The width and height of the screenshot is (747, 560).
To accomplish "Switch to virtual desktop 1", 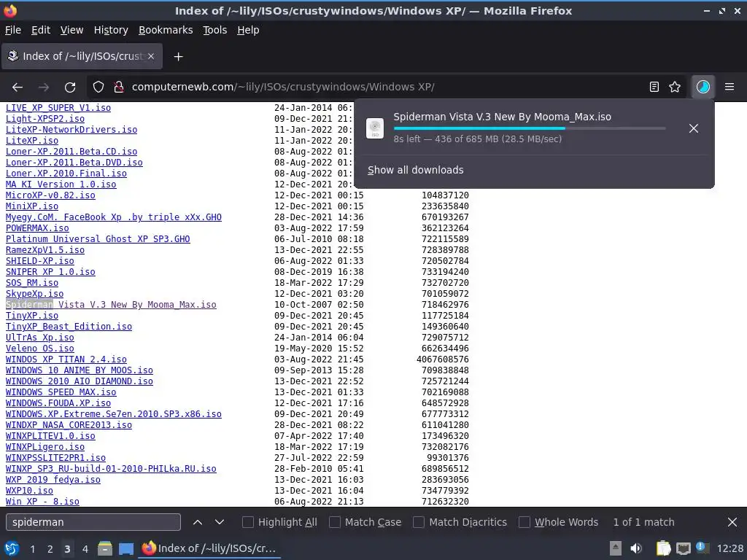I will click(x=32, y=549).
